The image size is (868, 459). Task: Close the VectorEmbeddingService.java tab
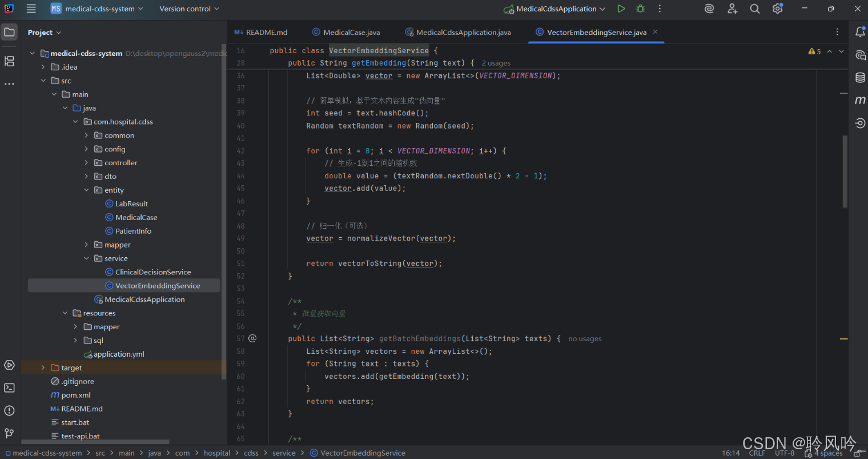(x=656, y=32)
